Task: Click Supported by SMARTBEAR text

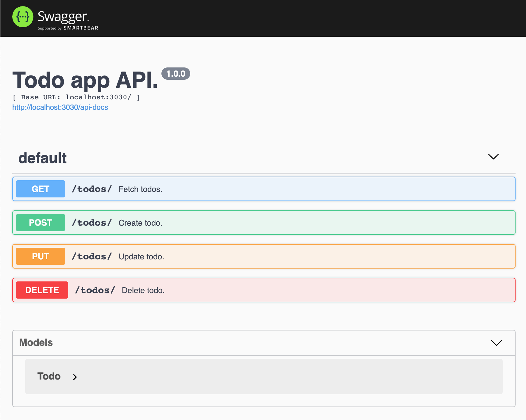Action: 68,28
